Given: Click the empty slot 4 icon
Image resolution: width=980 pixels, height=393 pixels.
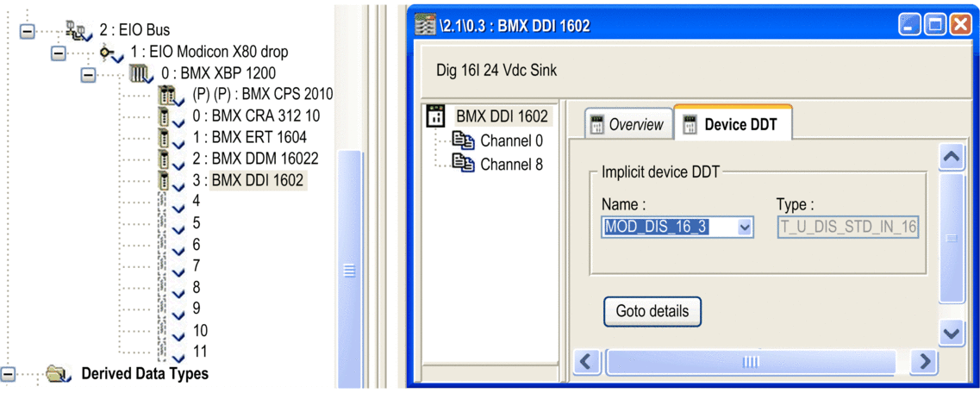Looking at the screenshot, I should pyautogui.click(x=170, y=203).
